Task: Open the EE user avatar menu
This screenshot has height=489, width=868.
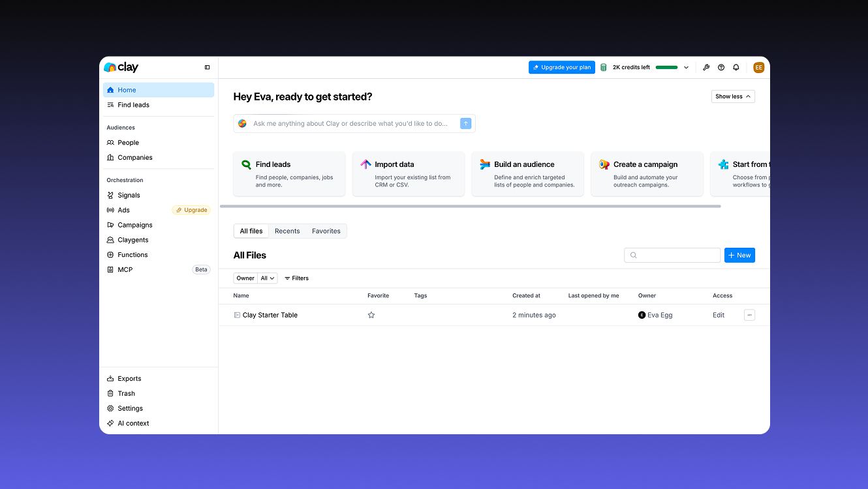Action: click(758, 67)
